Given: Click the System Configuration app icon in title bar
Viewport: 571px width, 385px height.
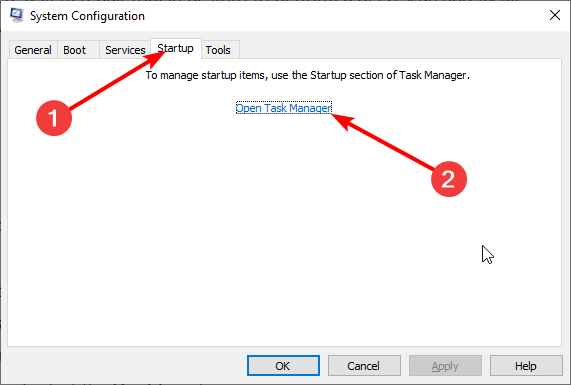Looking at the screenshot, I should 16,15.
